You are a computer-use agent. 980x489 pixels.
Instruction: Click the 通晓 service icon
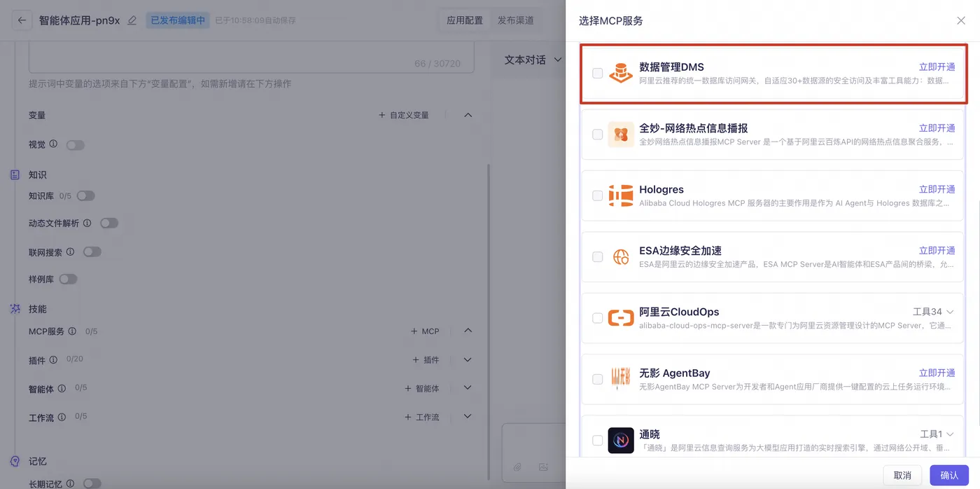pyautogui.click(x=621, y=440)
